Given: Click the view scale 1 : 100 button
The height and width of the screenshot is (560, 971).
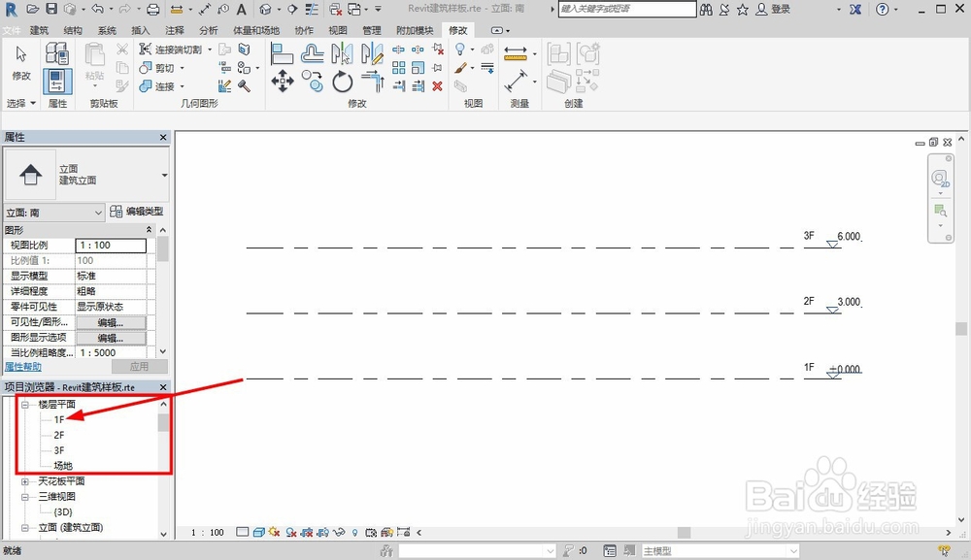Looking at the screenshot, I should click(x=208, y=532).
